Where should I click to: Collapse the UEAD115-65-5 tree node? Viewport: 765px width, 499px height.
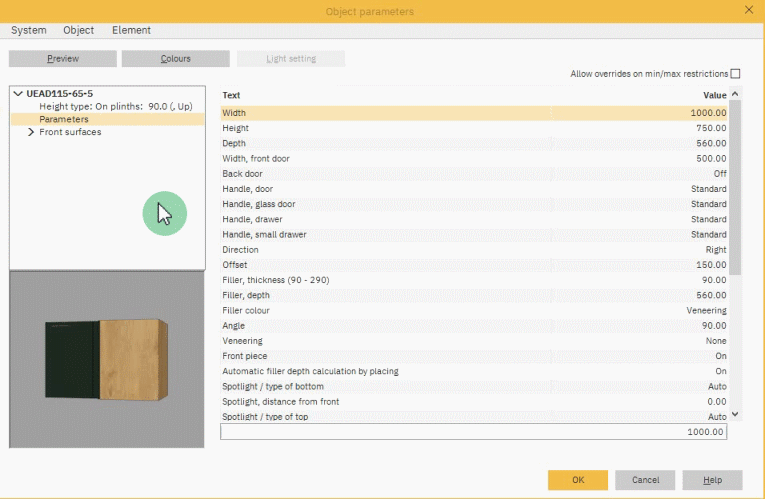18,93
